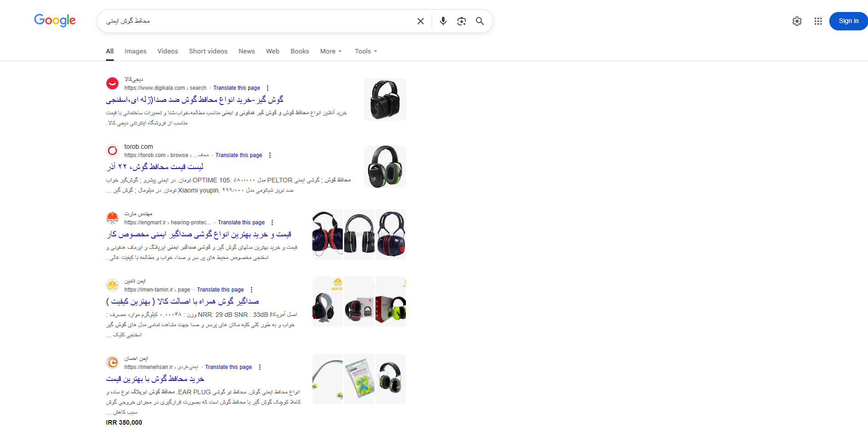
Task: Click the Sign in button
Action: click(849, 21)
